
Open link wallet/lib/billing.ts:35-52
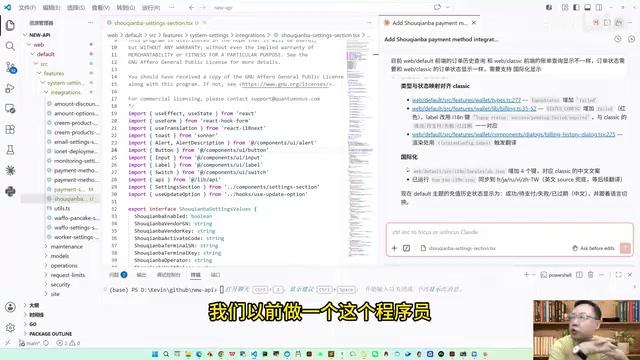(474, 109)
